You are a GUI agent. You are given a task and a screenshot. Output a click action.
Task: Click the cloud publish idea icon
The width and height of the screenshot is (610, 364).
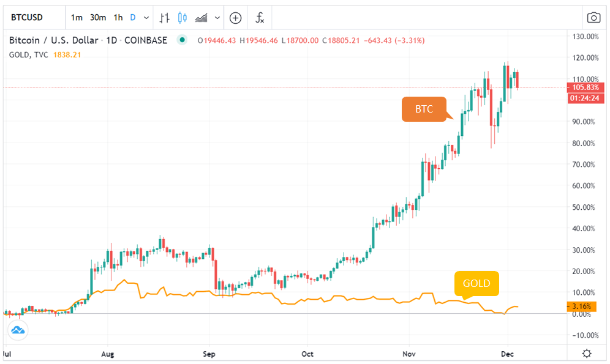click(x=18, y=330)
